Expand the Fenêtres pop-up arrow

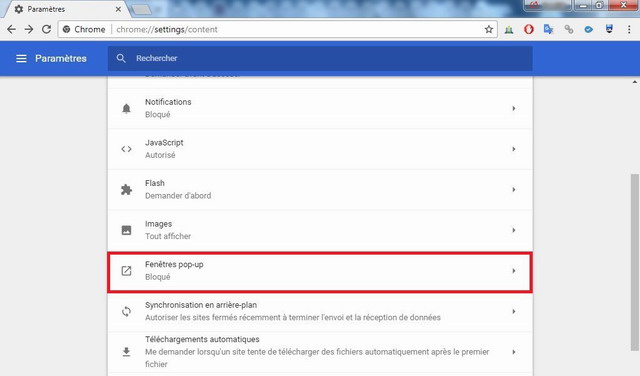(x=514, y=271)
